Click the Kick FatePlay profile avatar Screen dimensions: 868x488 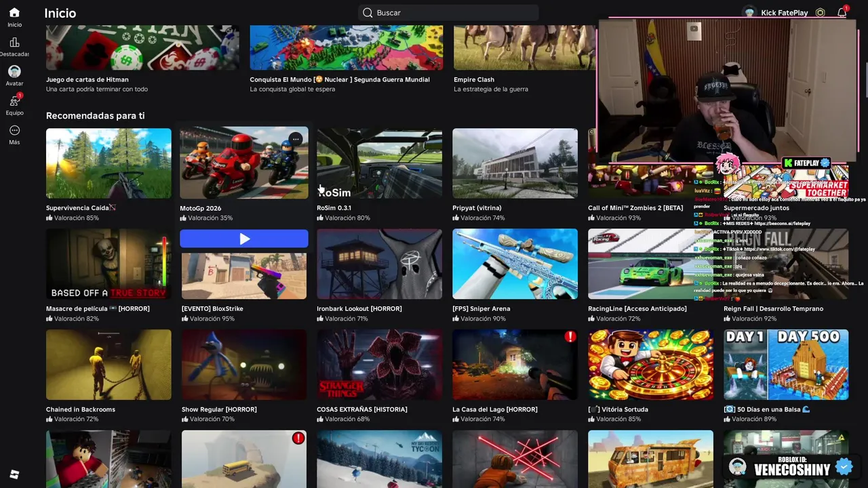pyautogui.click(x=749, y=13)
